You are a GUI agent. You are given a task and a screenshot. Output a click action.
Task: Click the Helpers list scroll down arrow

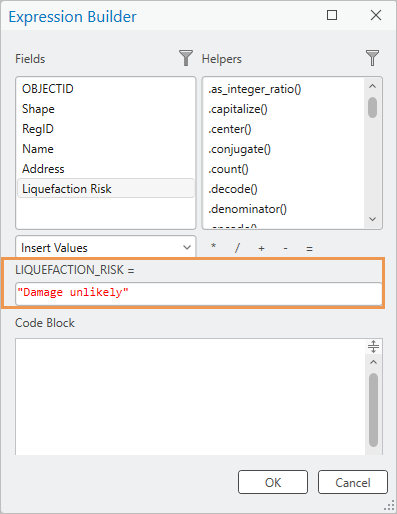373,219
